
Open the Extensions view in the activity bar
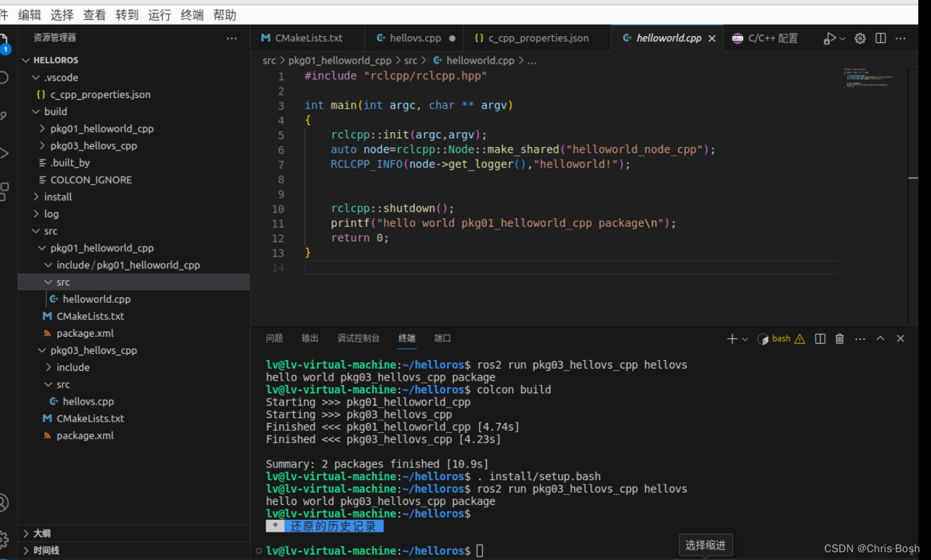pyautogui.click(x=4, y=191)
